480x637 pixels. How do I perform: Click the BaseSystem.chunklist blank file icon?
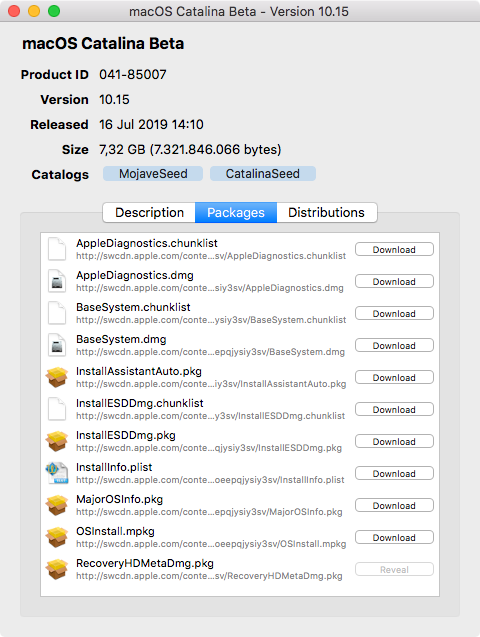[x=57, y=313]
